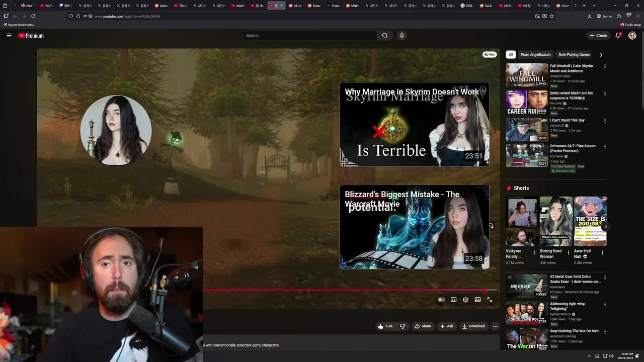This screenshot has height=362, width=644.
Task: Click the channel avatar end screen circle
Action: pos(116,130)
